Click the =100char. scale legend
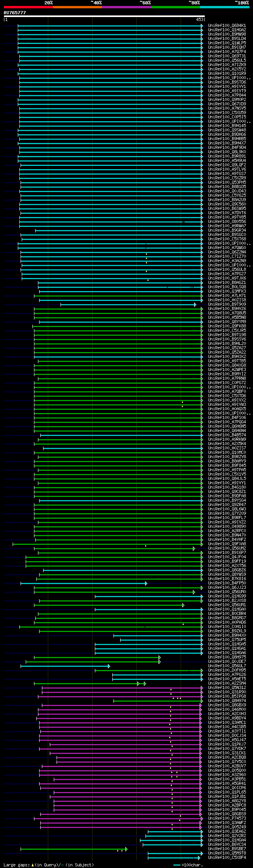The image size is (253, 868). click(x=189, y=865)
